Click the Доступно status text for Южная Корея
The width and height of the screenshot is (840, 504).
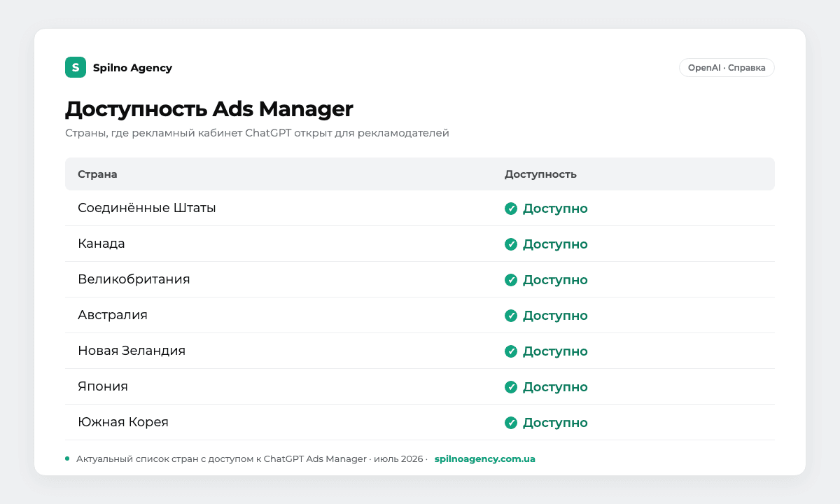point(555,423)
